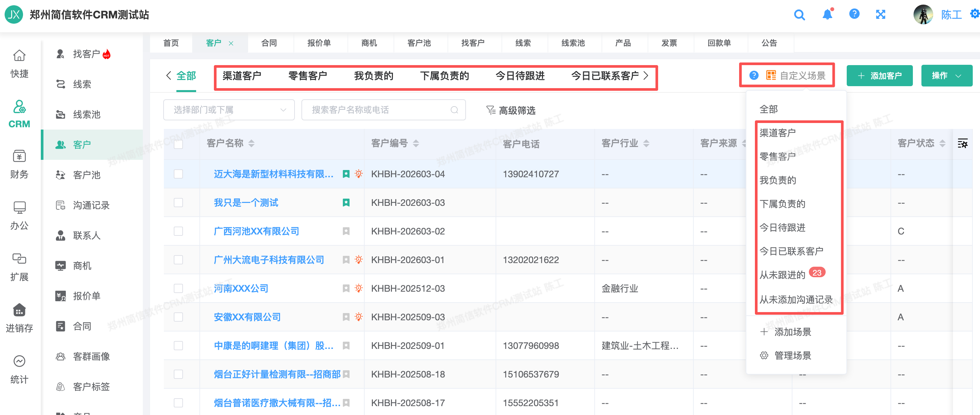Click the 陈工 user avatar
The height and width of the screenshot is (415, 980).
(x=923, y=14)
